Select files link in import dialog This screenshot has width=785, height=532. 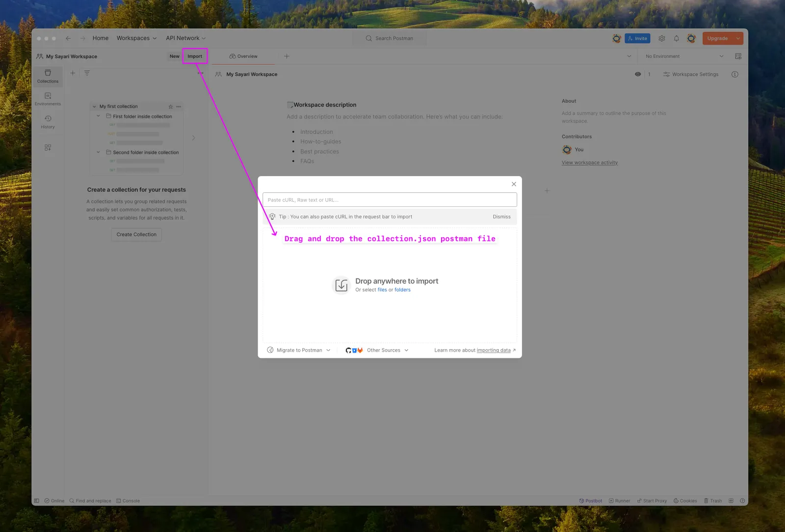click(382, 290)
